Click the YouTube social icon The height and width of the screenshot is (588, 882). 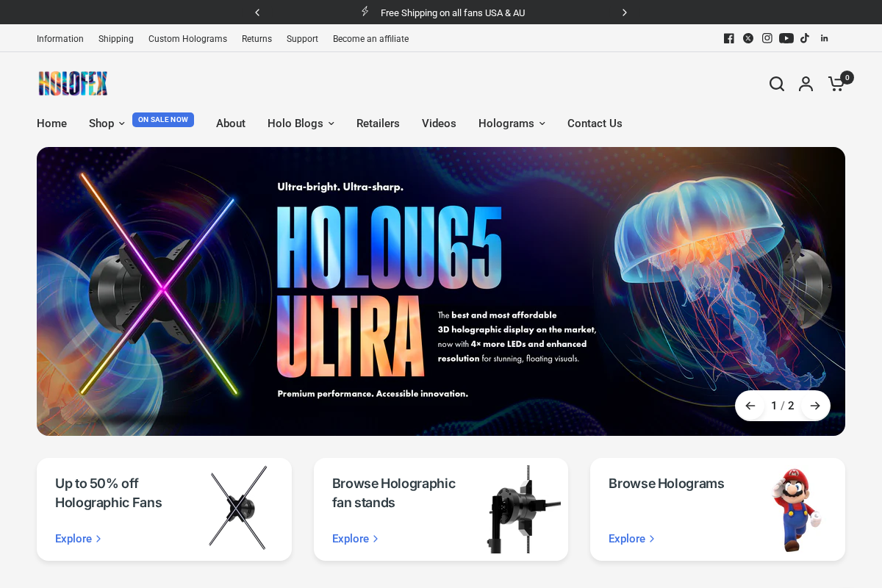click(786, 37)
